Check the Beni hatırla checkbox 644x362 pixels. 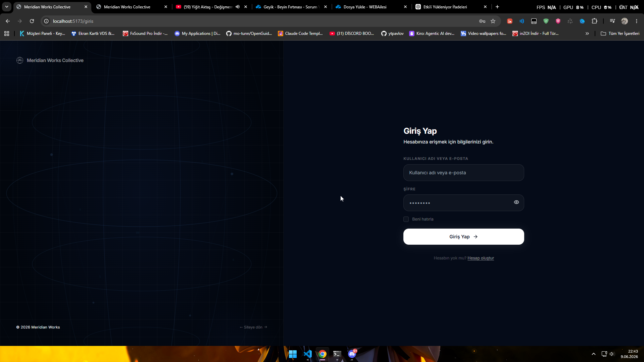pos(406,219)
